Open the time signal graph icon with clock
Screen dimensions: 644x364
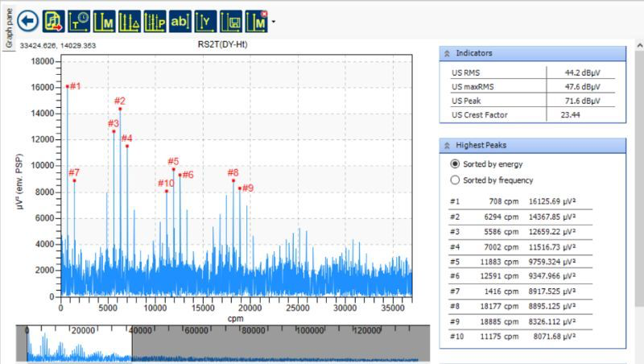click(x=79, y=22)
